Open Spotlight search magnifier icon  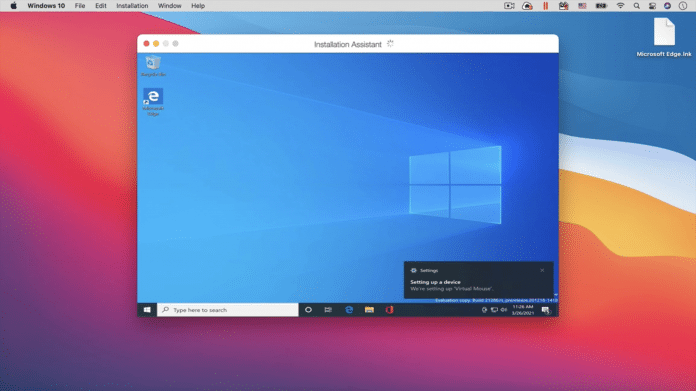pos(637,6)
